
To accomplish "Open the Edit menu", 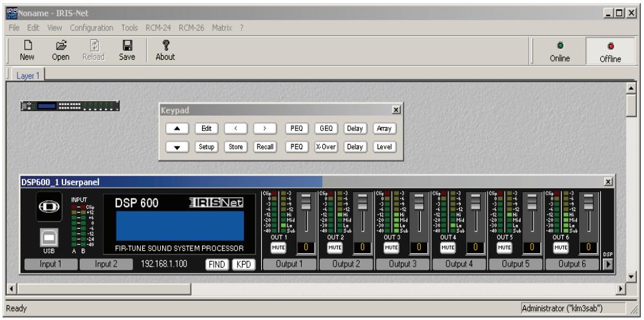I will point(33,28).
